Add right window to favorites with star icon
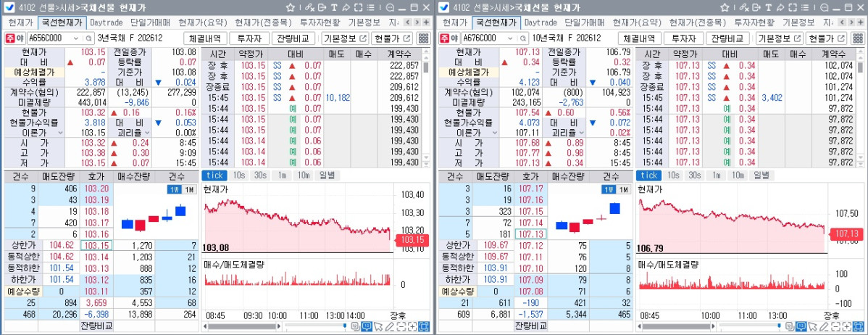Screen dimensions: 868x335 pyautogui.click(x=724, y=7)
